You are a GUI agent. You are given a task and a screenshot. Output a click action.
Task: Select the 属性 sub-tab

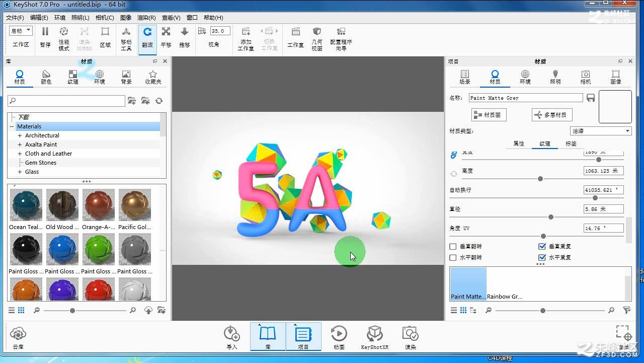click(x=519, y=143)
